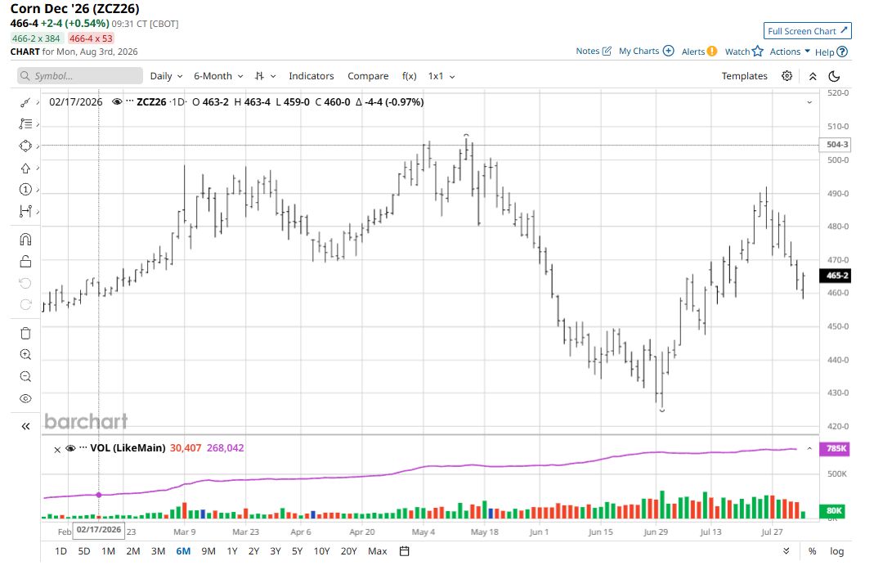Click the 80K volume label
The height and width of the screenshot is (588, 874).
coord(833,510)
